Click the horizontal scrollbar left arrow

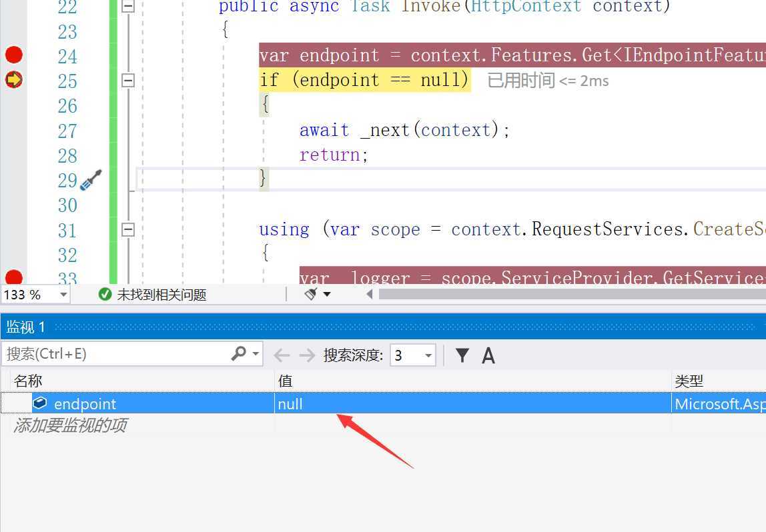pos(370,294)
